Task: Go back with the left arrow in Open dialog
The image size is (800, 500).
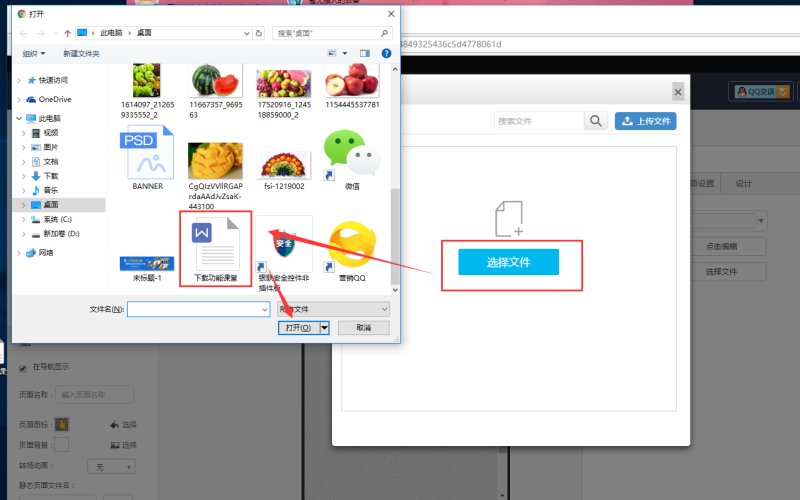Action: tap(23, 33)
